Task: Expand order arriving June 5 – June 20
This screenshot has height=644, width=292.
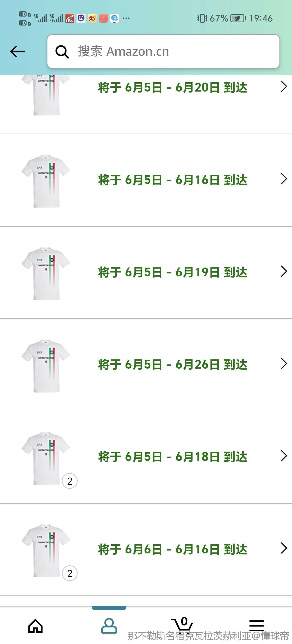Action: pos(284,87)
